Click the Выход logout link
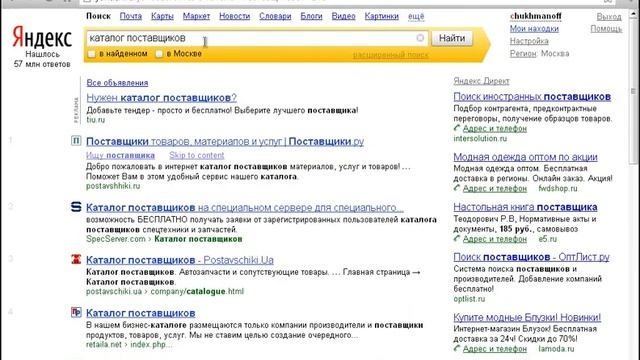The height and width of the screenshot is (360, 640). coord(609,17)
